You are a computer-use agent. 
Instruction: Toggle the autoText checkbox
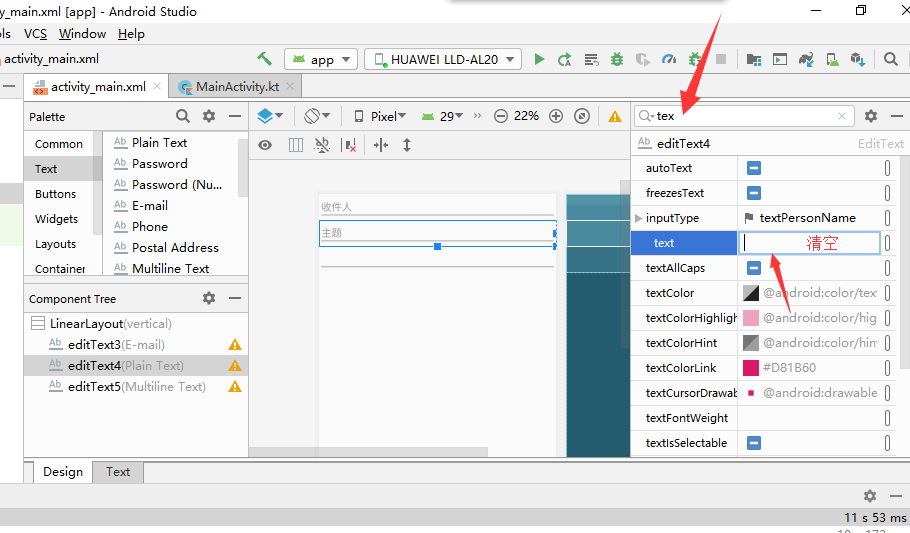point(753,168)
